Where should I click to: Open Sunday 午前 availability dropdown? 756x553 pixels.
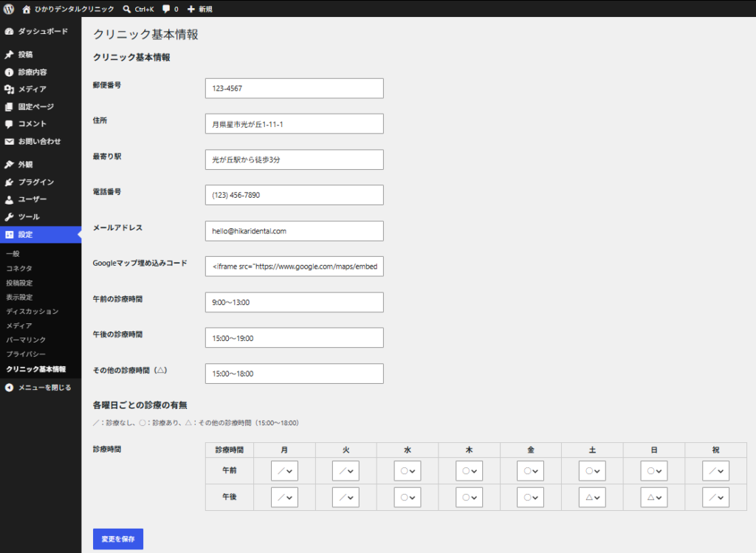(x=654, y=471)
